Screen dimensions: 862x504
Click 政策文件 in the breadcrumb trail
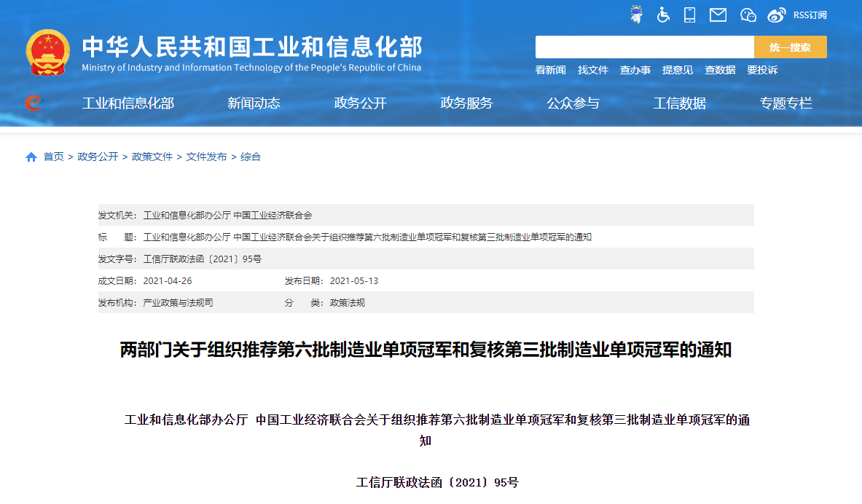coord(152,157)
